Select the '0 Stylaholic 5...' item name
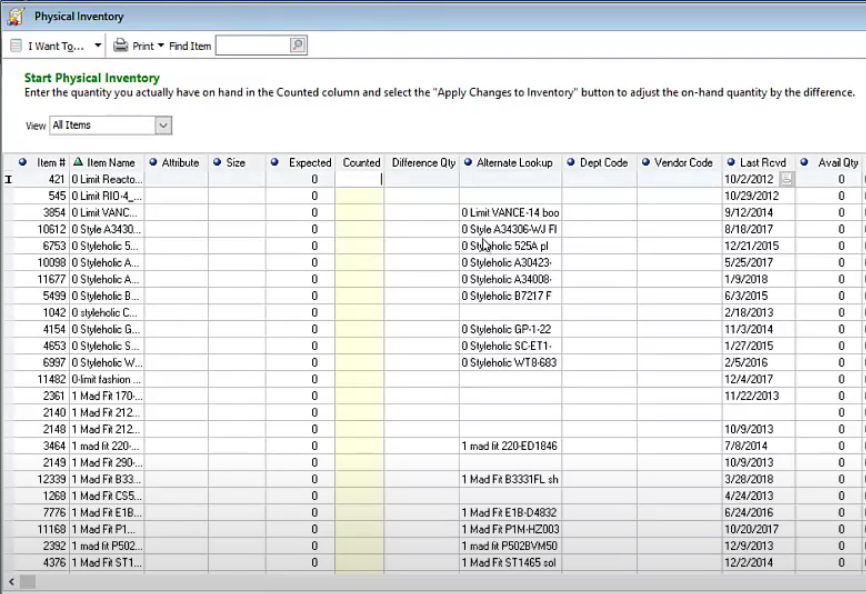This screenshot has width=866, height=594. click(x=104, y=246)
